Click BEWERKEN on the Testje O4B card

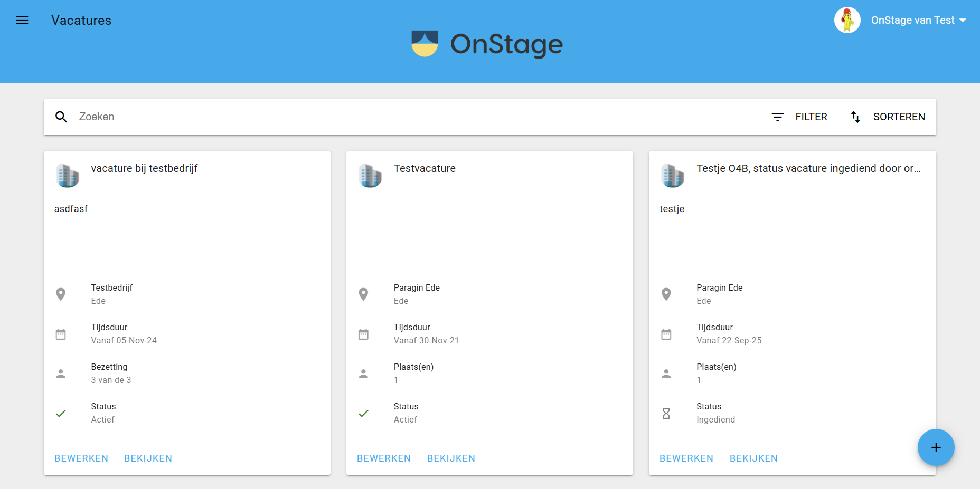686,458
